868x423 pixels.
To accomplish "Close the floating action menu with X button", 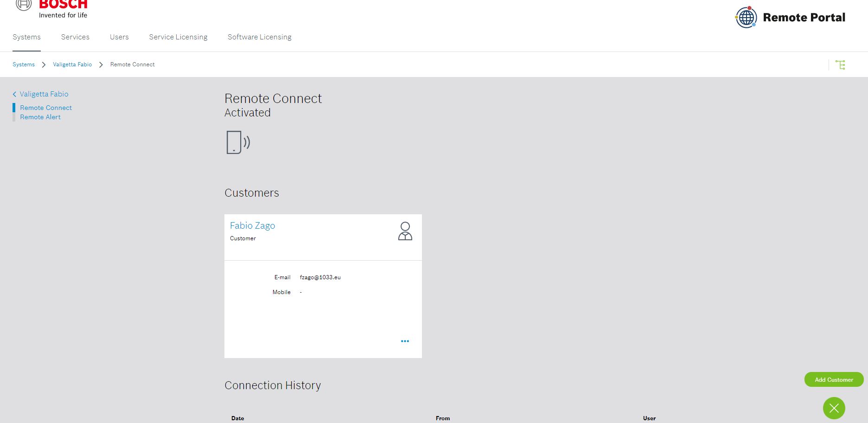I will (x=834, y=408).
